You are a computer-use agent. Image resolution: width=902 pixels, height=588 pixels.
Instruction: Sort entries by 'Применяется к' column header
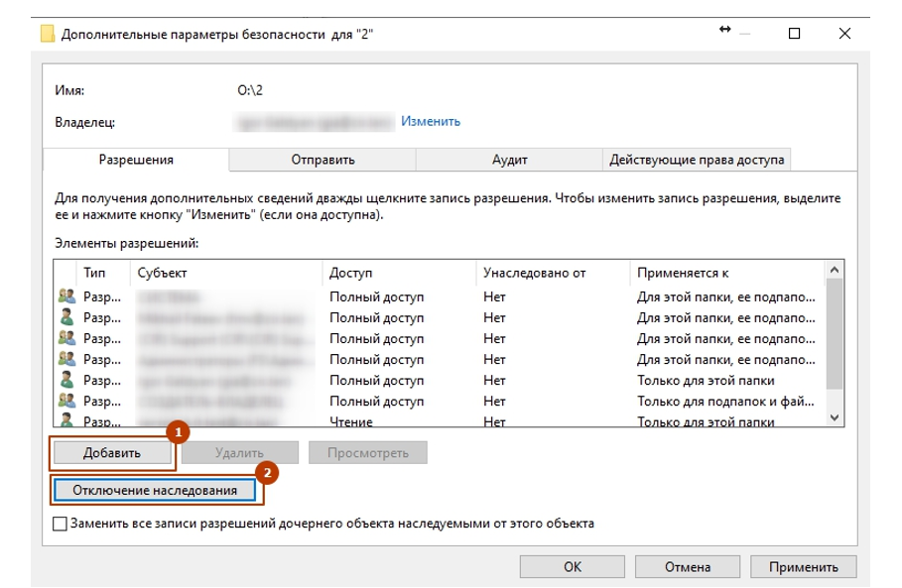pos(683,272)
